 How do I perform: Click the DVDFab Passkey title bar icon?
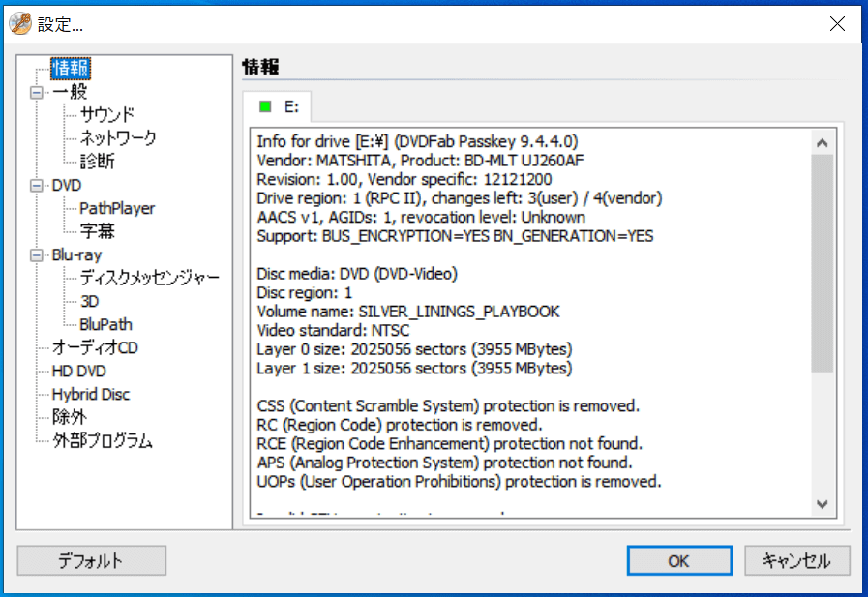(x=19, y=24)
